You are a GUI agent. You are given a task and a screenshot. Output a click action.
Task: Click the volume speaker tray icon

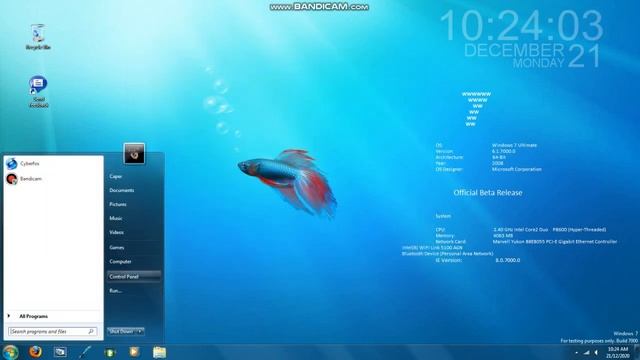[596, 352]
